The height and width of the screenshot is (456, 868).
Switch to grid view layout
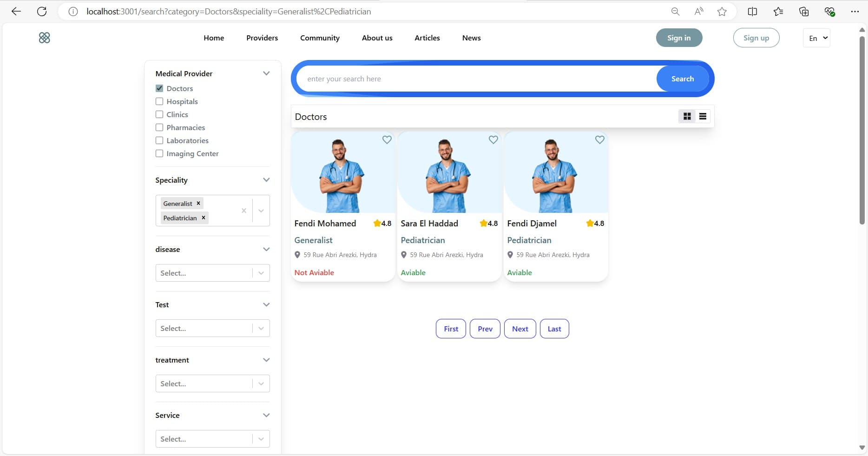point(687,116)
